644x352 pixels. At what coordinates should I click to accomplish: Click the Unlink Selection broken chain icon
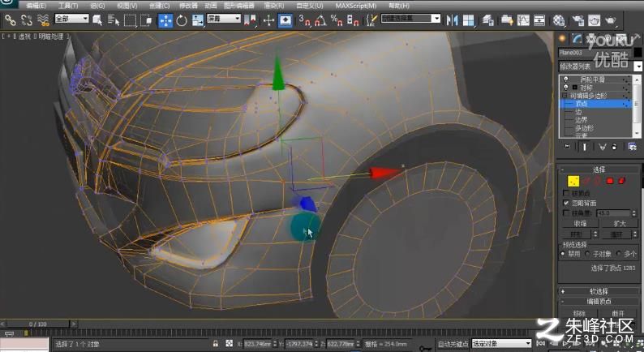[x=27, y=20]
